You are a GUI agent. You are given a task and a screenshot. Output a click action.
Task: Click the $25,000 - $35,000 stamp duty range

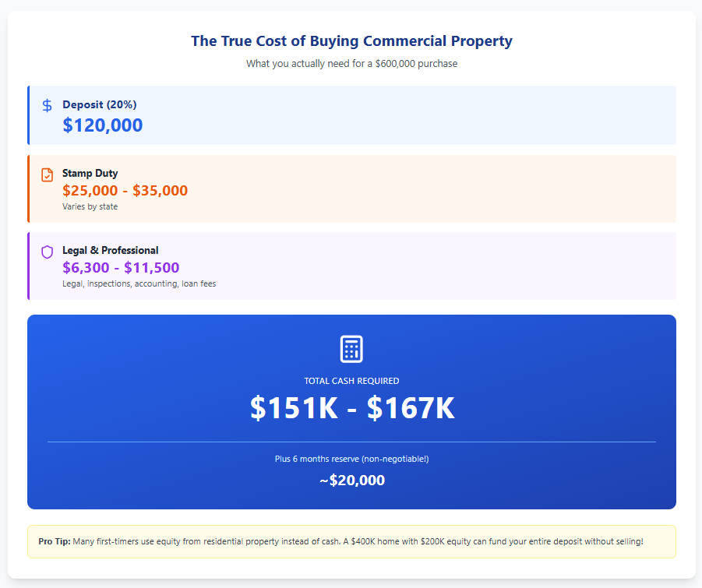pyautogui.click(x=125, y=191)
